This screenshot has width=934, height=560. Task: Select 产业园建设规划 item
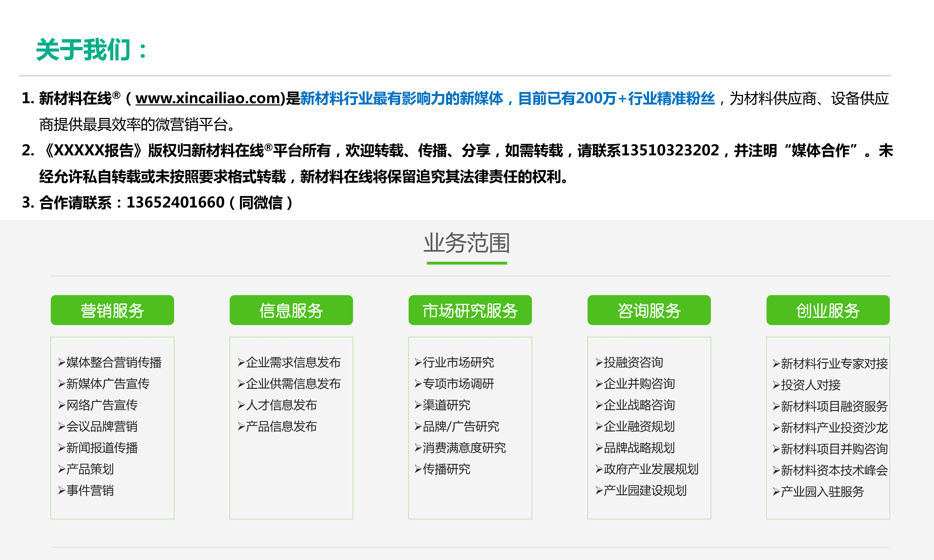pos(641,491)
